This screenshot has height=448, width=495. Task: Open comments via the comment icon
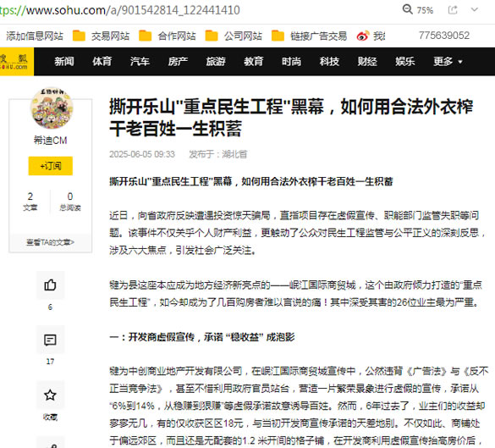pyautogui.click(x=50, y=340)
